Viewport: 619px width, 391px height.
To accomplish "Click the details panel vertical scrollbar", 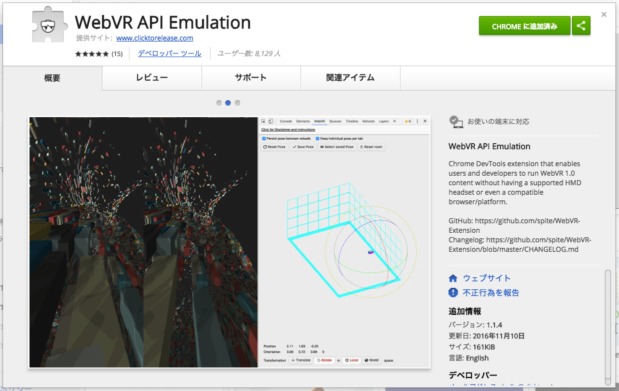I will point(608,327).
